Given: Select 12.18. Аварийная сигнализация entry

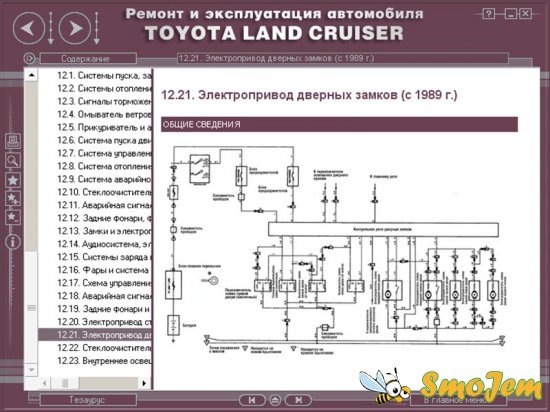Looking at the screenshot, I should tap(104, 296).
